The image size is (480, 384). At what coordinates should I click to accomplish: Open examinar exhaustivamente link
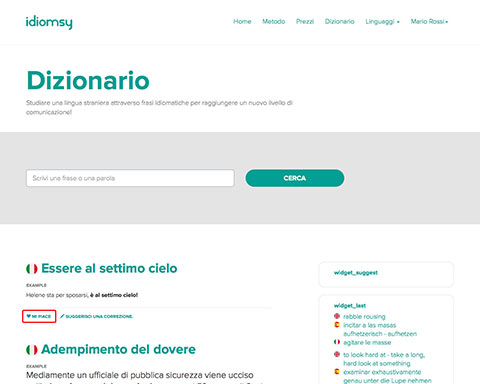click(x=382, y=372)
